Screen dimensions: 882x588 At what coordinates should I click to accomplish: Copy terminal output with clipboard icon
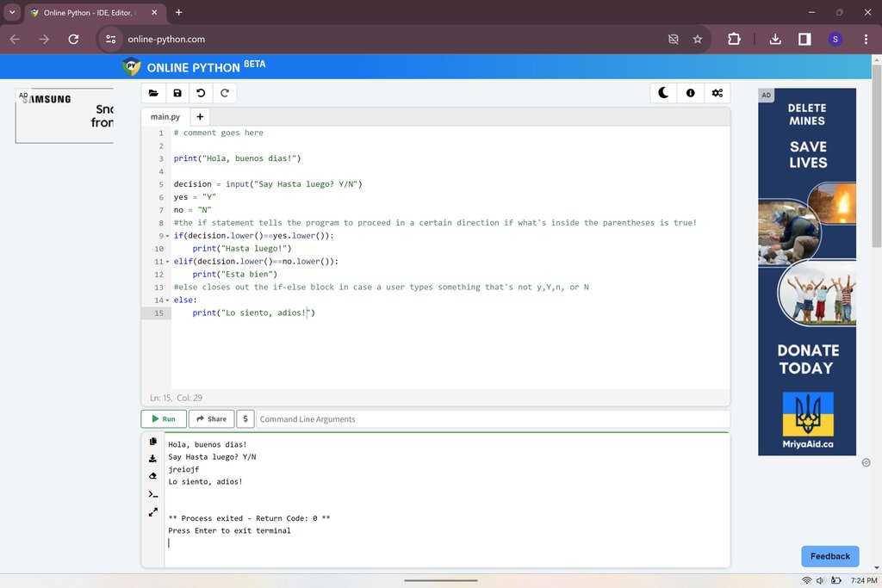click(153, 442)
